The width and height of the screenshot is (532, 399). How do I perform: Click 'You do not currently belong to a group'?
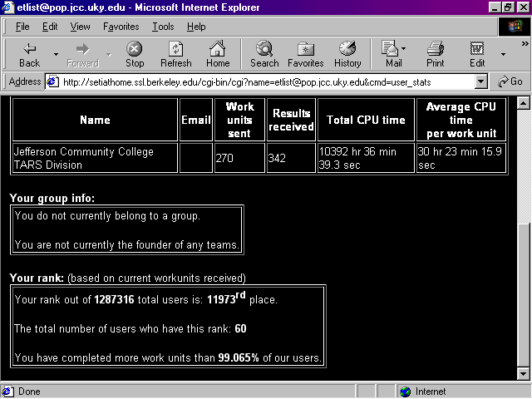(x=107, y=216)
